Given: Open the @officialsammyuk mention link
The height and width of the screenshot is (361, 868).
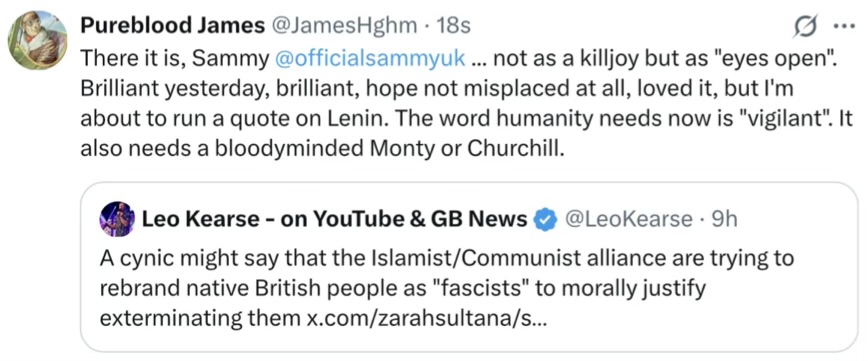Looking at the screenshot, I should point(369,58).
